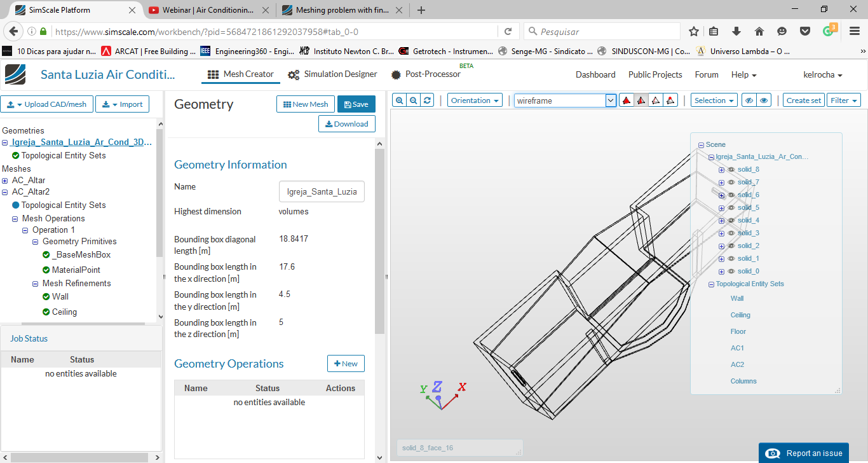This screenshot has width=868, height=463.
Task: Click the SimScale logo icon
Action: coord(16,74)
